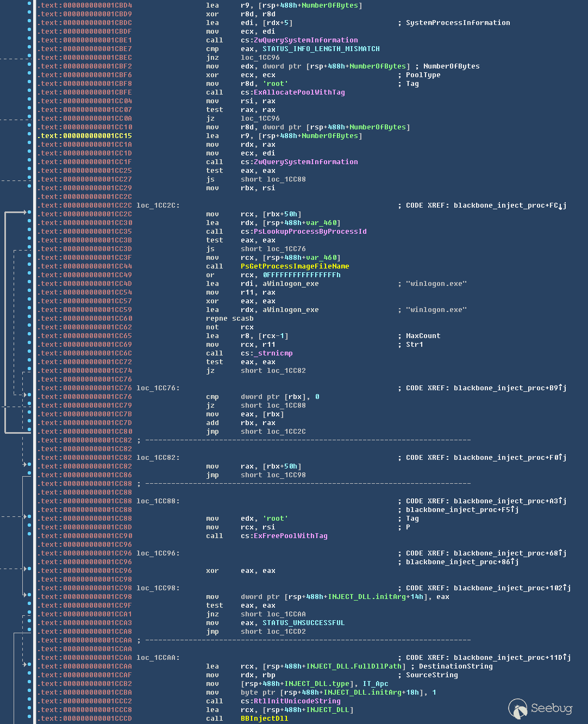Select operand 0FFFFFFFFFFFFFFFFh in or rcx line
Screen dimensions: 588x724
tap(302, 275)
